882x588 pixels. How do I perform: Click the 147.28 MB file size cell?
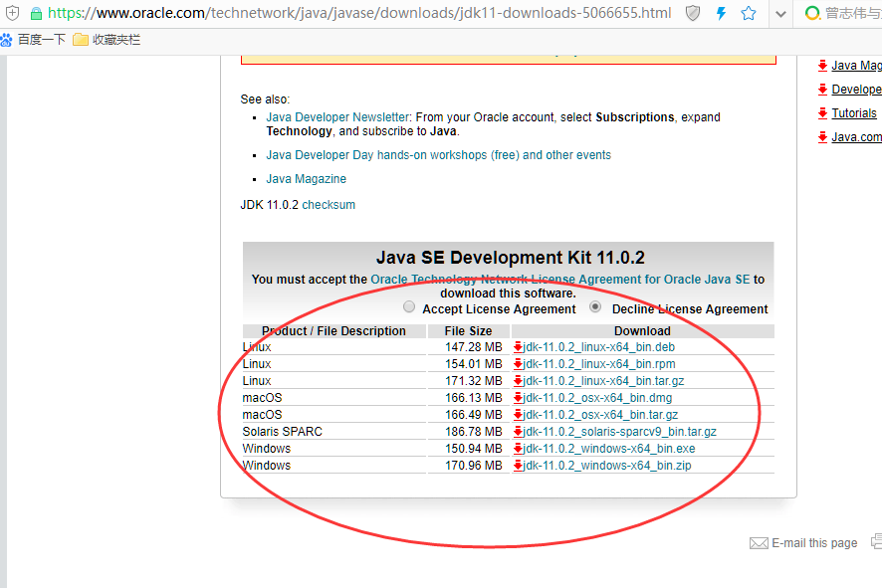(469, 347)
